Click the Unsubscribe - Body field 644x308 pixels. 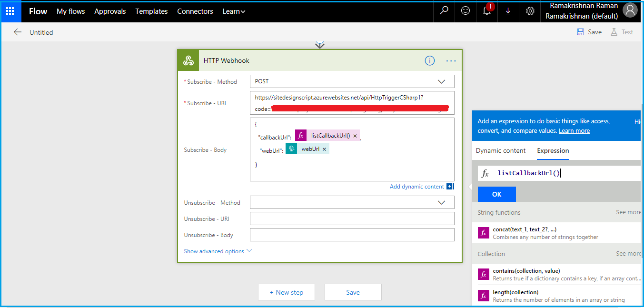[352, 235]
